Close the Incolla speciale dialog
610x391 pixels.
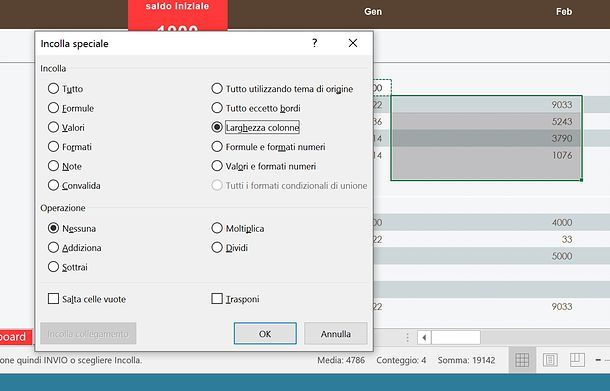click(x=353, y=43)
